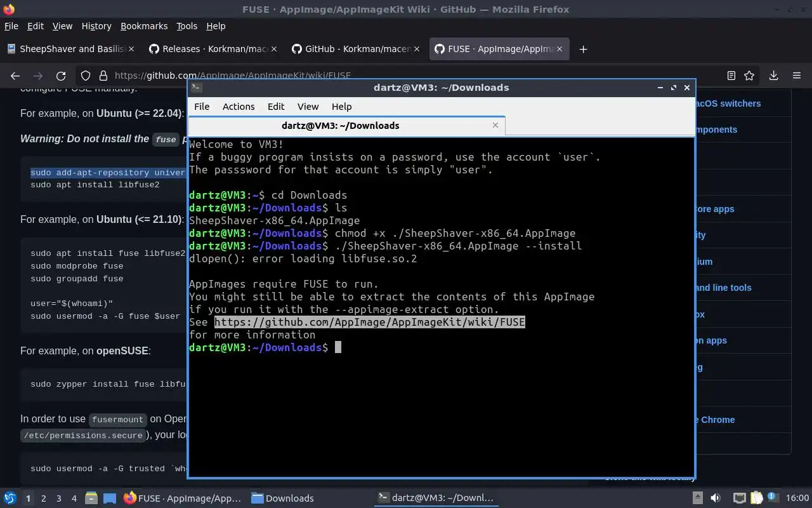Image resolution: width=812 pixels, height=508 pixels.
Task: Open Firefox Bookmarks menu
Action: point(144,26)
